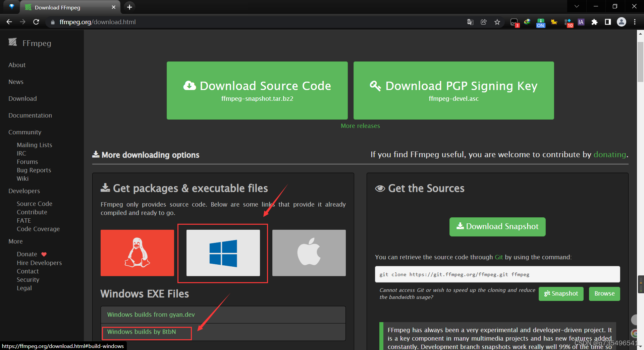The width and height of the screenshot is (644, 350).
Task: Click extension icon with ON badge
Action: [x=541, y=23]
